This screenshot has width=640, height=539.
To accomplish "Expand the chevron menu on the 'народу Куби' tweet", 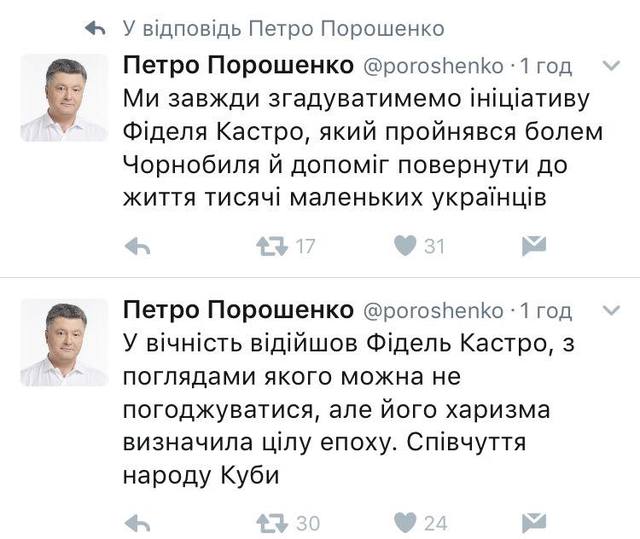I will click(x=611, y=309).
